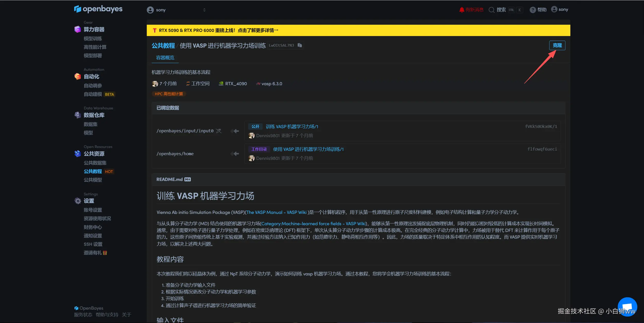Click the settings gear icon in sidebar
Image resolution: width=644 pixels, height=323 pixels.
click(78, 201)
